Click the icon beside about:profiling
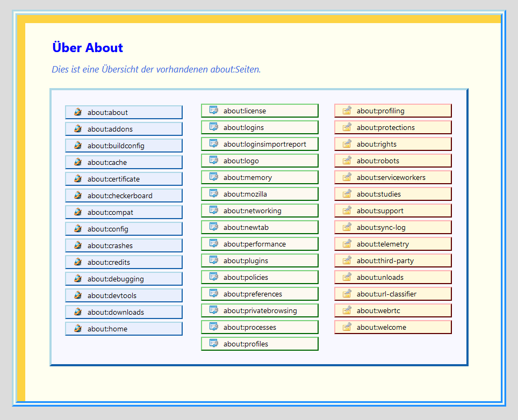The height and width of the screenshot is (420, 518). (347, 111)
